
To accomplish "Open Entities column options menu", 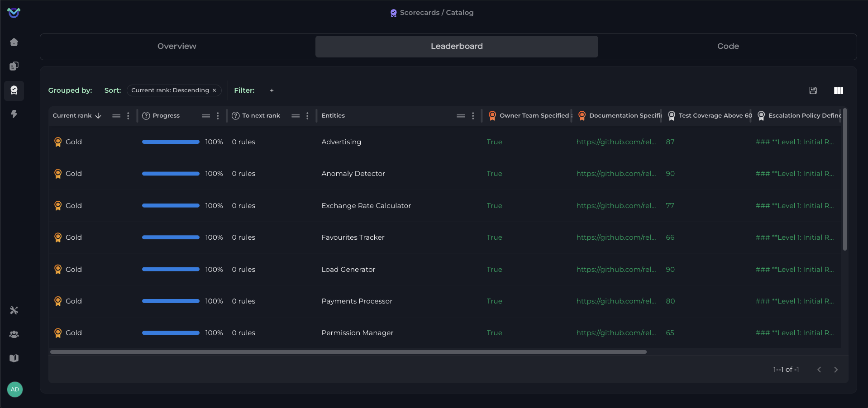I will pyautogui.click(x=473, y=116).
